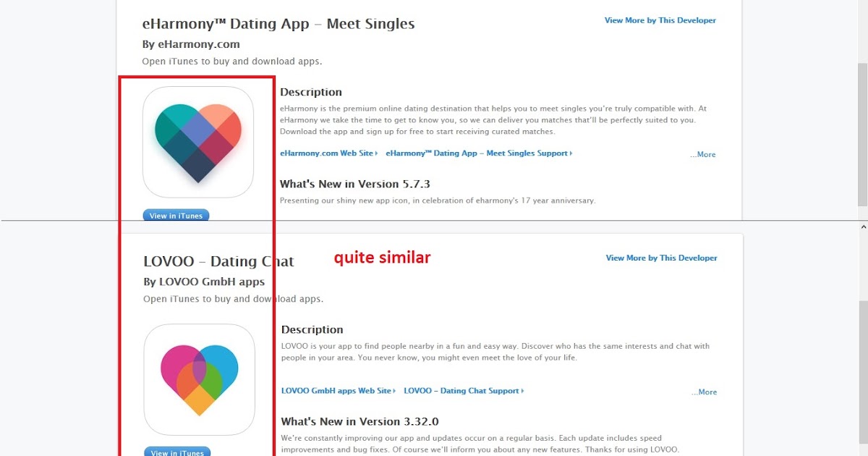
Task: Click the eHarmony Dating App title heading
Action: point(278,24)
